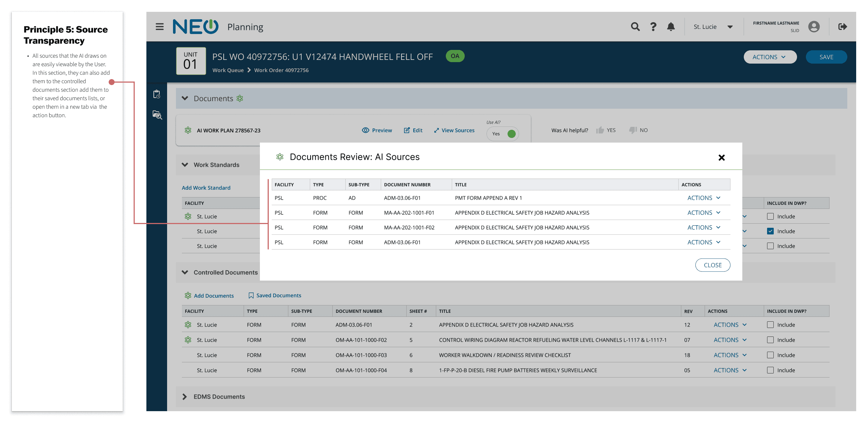Click the logout arrow icon
The height and width of the screenshot is (423, 868).
tap(842, 27)
